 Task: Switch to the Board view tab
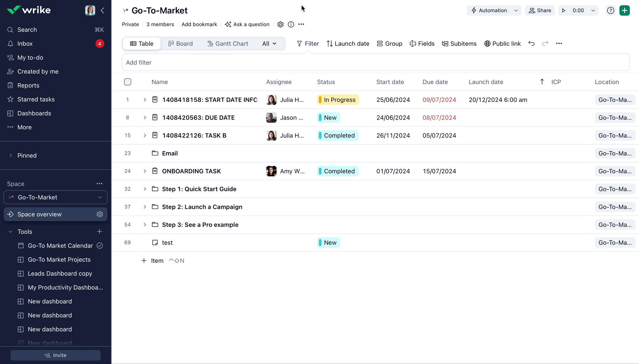point(180,44)
